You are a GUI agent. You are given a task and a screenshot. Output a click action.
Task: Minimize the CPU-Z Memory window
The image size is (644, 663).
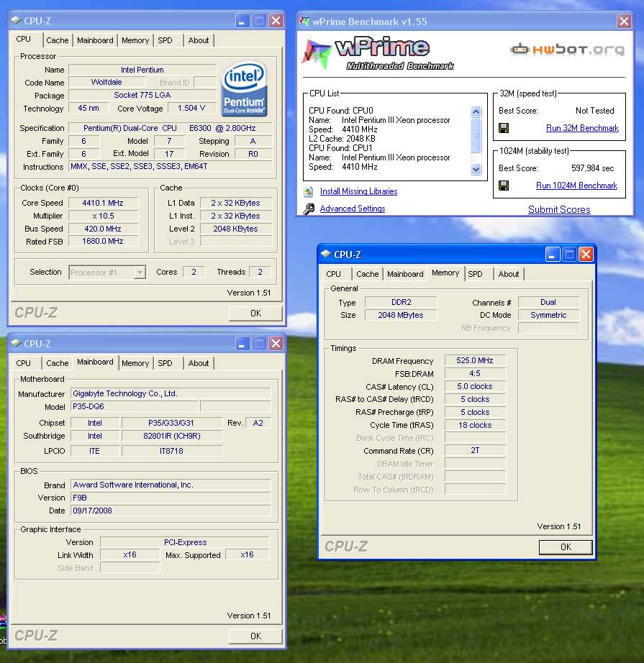[x=552, y=254]
